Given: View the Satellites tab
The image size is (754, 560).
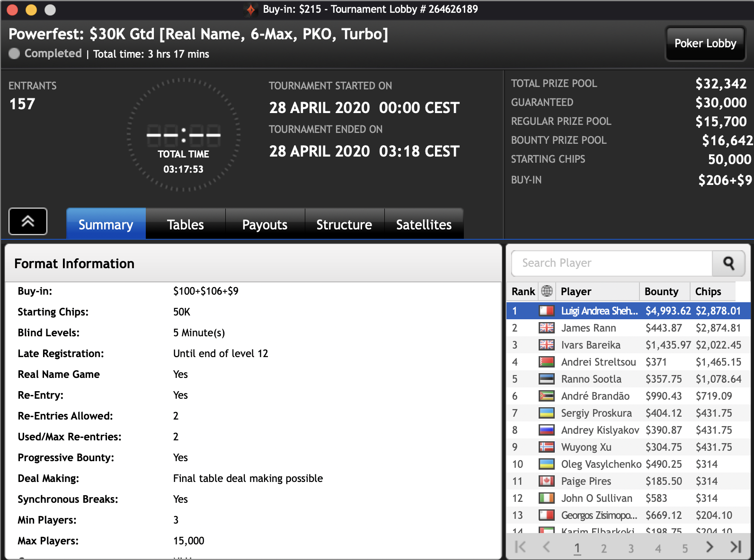Looking at the screenshot, I should (x=424, y=225).
